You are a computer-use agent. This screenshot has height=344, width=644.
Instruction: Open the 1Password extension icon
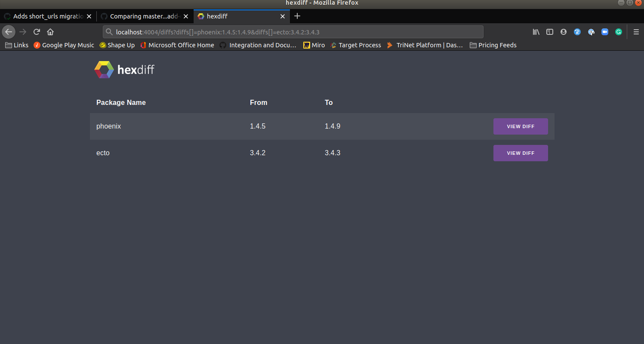click(591, 32)
